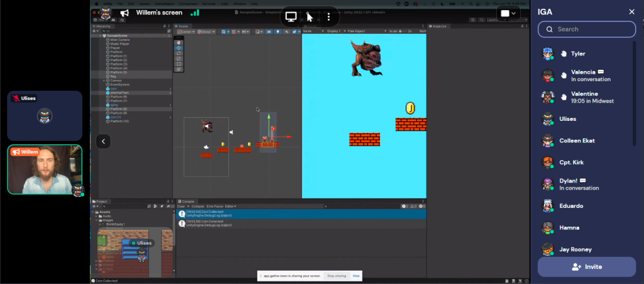Open the Free Aspect dropdown
The height and width of the screenshot is (284, 644).
click(367, 31)
